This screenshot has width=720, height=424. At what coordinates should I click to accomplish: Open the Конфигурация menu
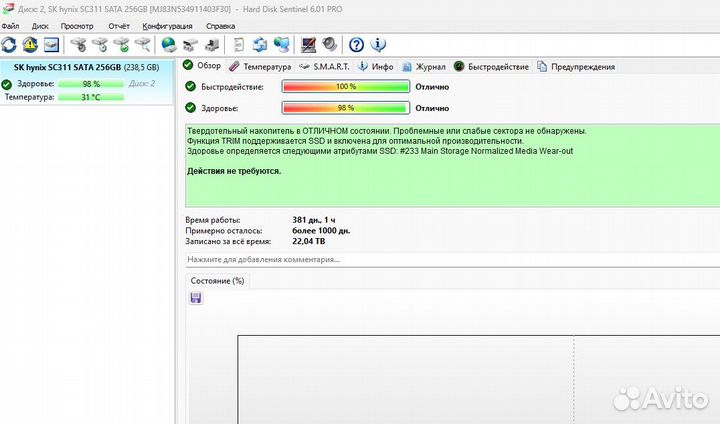[x=167, y=25]
